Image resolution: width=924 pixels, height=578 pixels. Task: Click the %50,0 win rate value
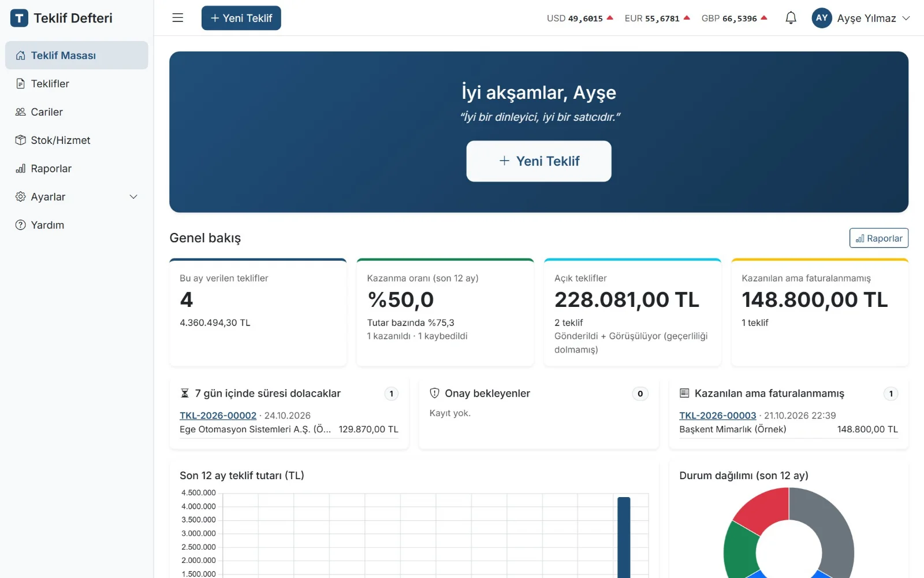point(401,300)
